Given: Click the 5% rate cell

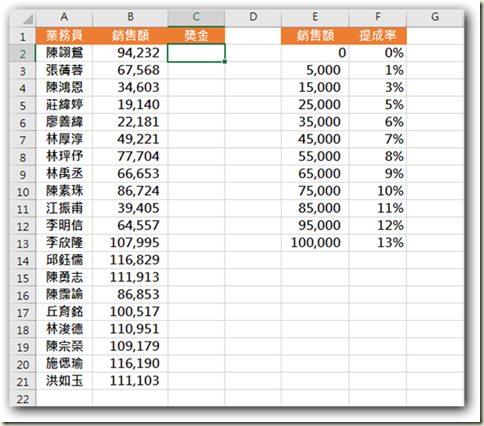Looking at the screenshot, I should [x=378, y=105].
